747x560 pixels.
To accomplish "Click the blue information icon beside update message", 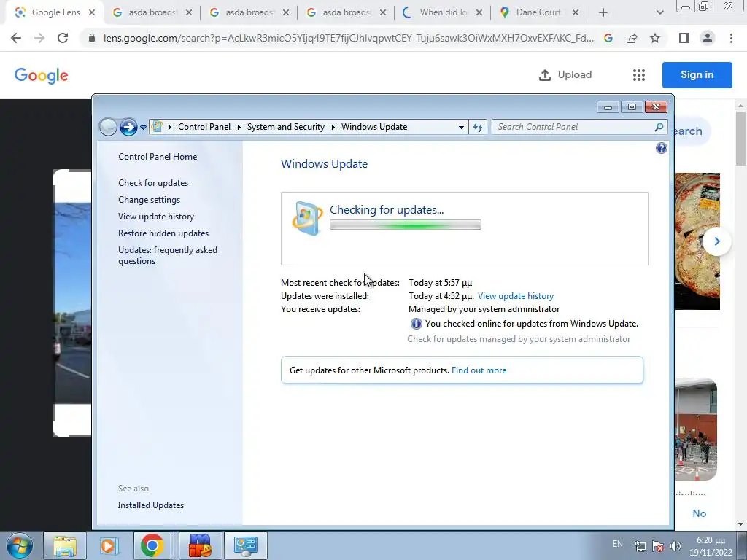I will 416,324.
